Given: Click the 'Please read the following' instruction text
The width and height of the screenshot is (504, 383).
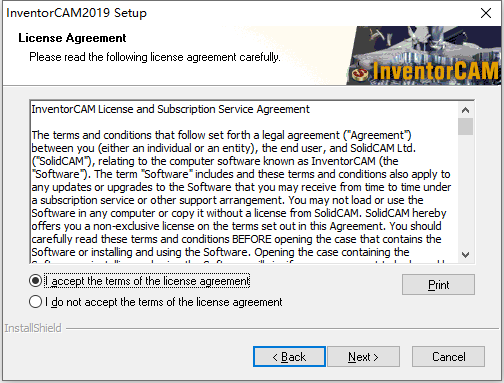Looking at the screenshot, I should click(155, 57).
